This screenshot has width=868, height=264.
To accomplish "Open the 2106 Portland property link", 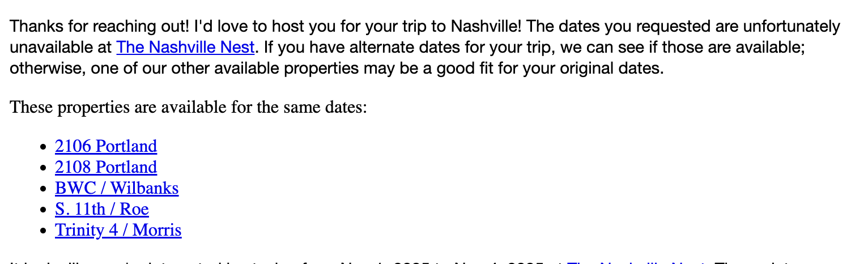I will coord(106,146).
